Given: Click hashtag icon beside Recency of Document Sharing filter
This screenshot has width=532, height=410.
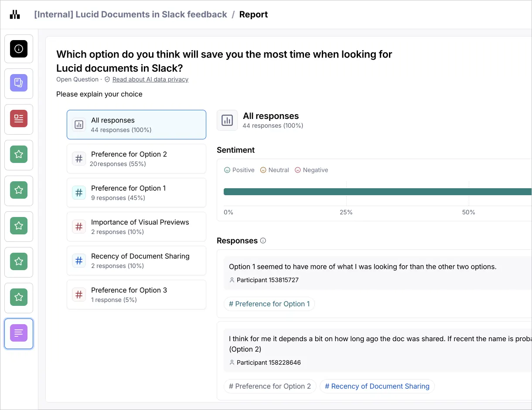Looking at the screenshot, I should pyautogui.click(x=79, y=261).
